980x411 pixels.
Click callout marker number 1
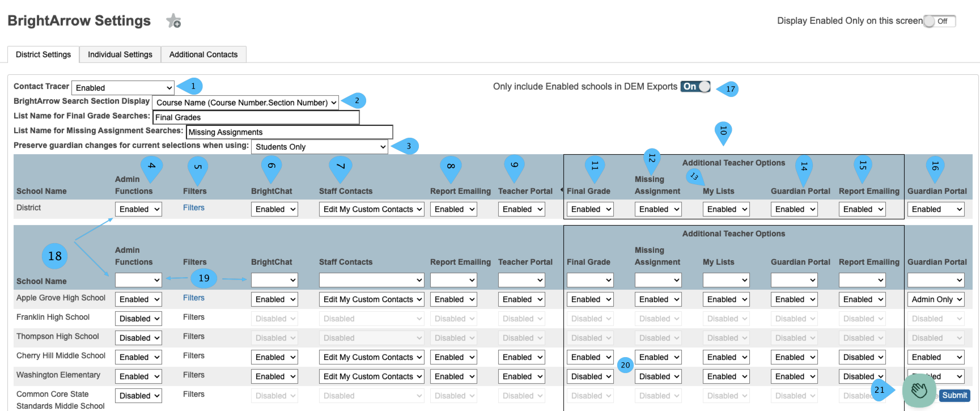190,86
